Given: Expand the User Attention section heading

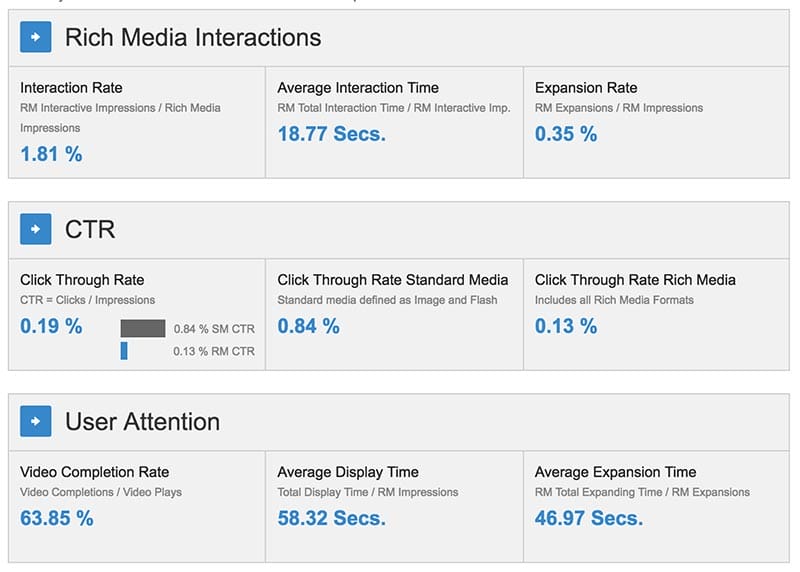Looking at the screenshot, I should 142,422.
